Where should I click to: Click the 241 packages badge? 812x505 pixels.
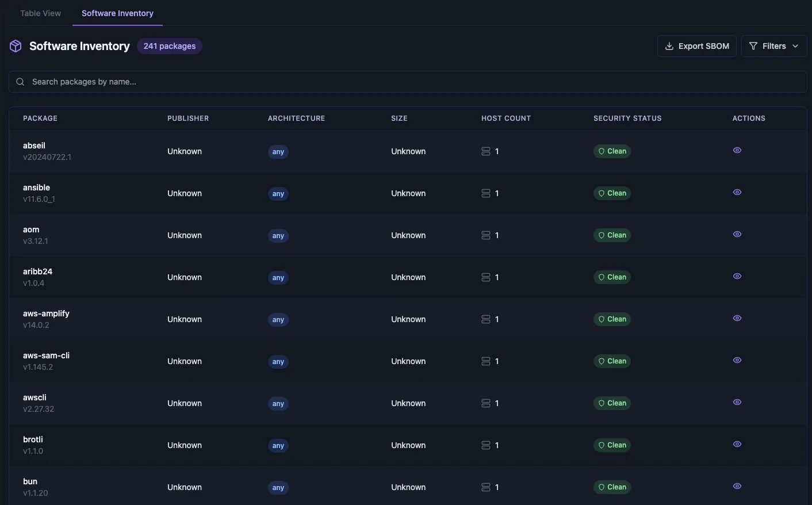point(170,46)
